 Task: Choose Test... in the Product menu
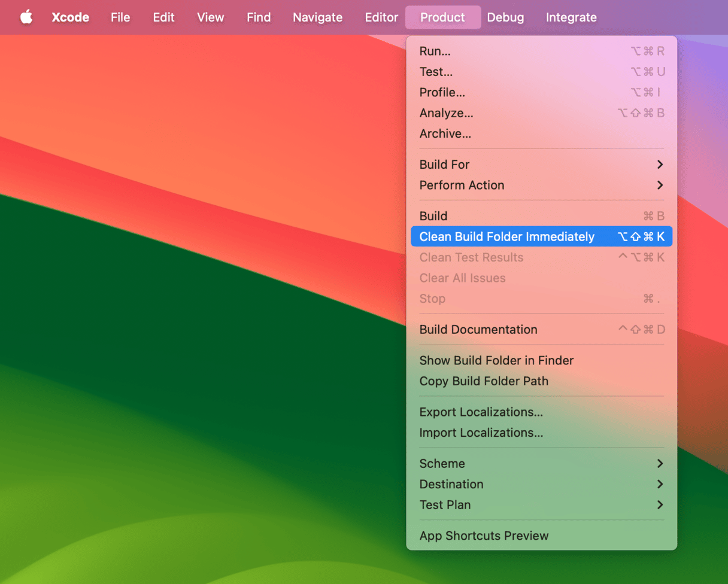(436, 72)
